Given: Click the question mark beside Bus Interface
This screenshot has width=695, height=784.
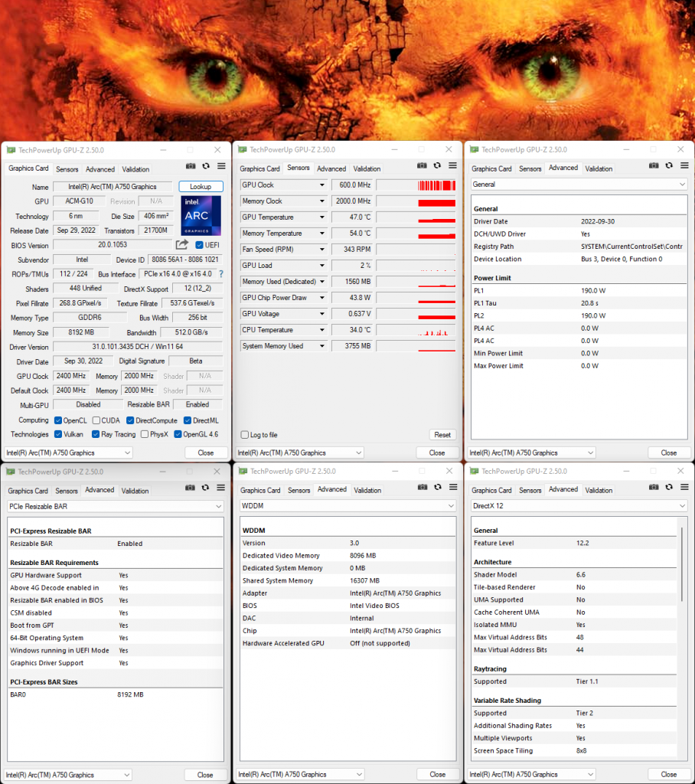Looking at the screenshot, I should tap(221, 274).
